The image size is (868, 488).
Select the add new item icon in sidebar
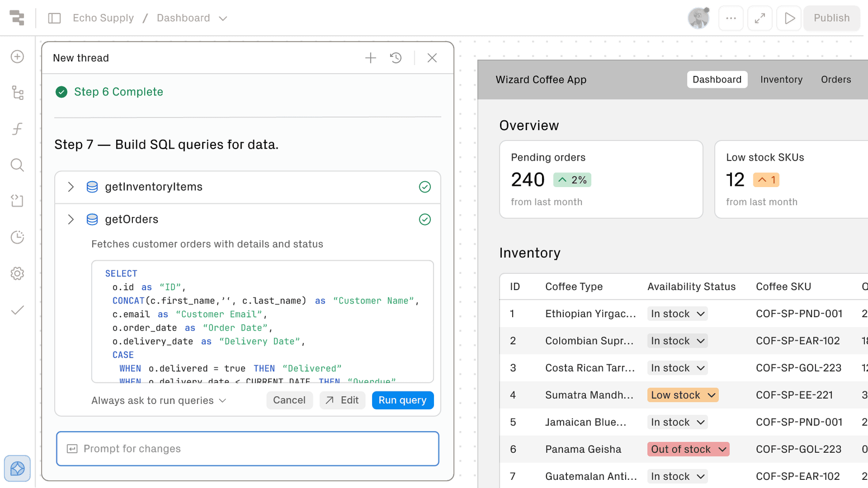pyautogui.click(x=17, y=57)
